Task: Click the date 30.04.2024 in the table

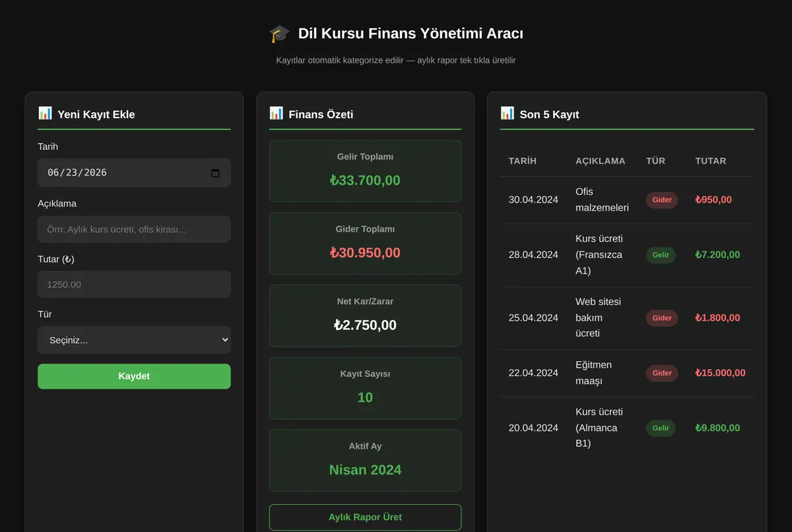Action: 533,200
